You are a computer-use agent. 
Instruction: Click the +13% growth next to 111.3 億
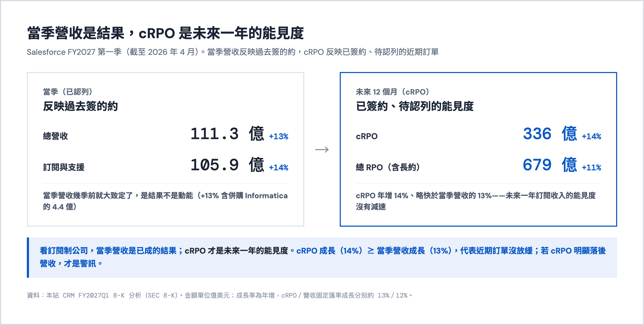pyautogui.click(x=279, y=136)
